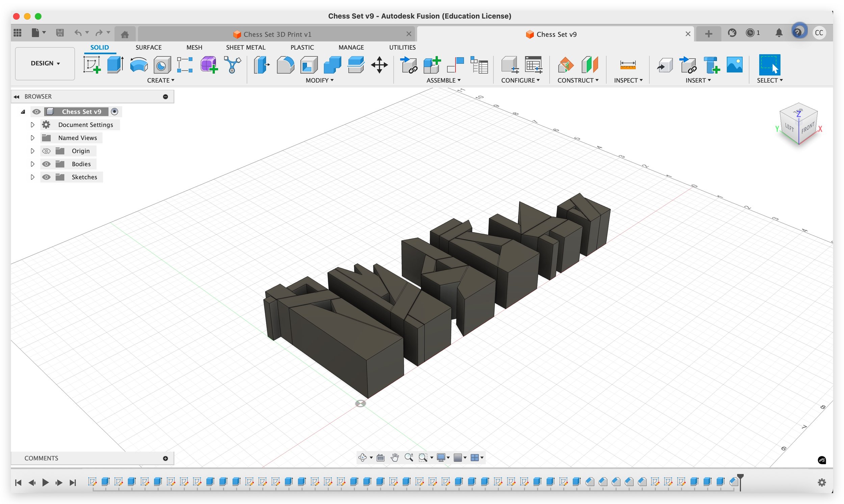
Task: Click the FRONT face of view cube
Action: point(808,129)
